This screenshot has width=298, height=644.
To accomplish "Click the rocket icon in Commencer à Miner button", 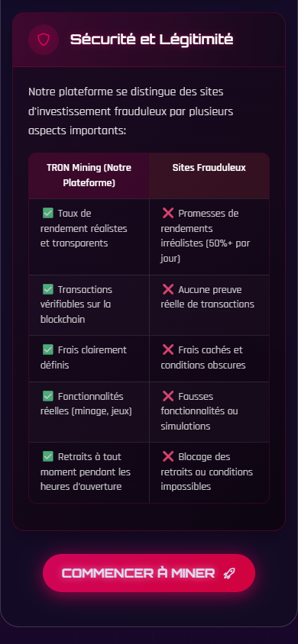I will point(229,573).
